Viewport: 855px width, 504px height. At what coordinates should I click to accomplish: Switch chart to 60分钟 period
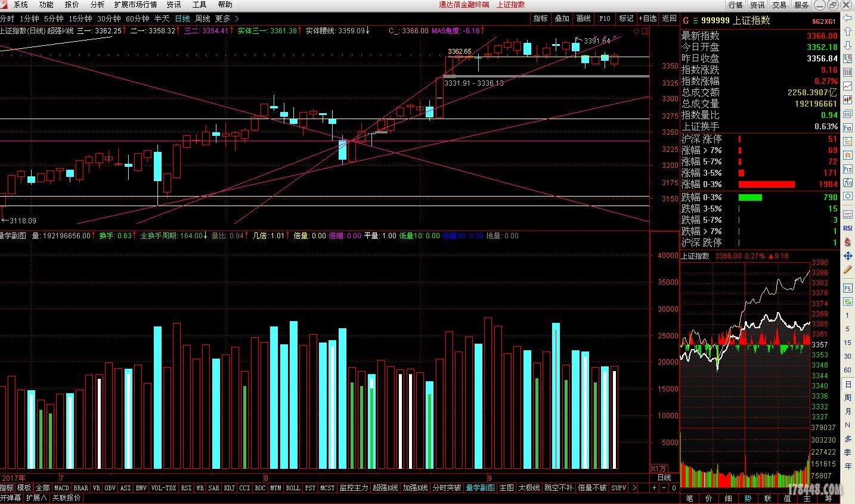[138, 18]
